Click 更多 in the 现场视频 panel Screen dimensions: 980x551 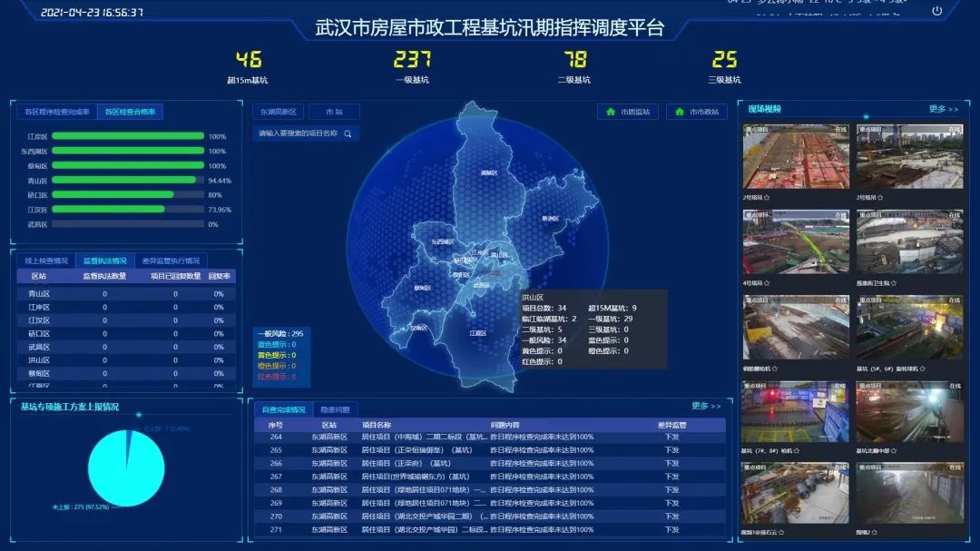[943, 109]
